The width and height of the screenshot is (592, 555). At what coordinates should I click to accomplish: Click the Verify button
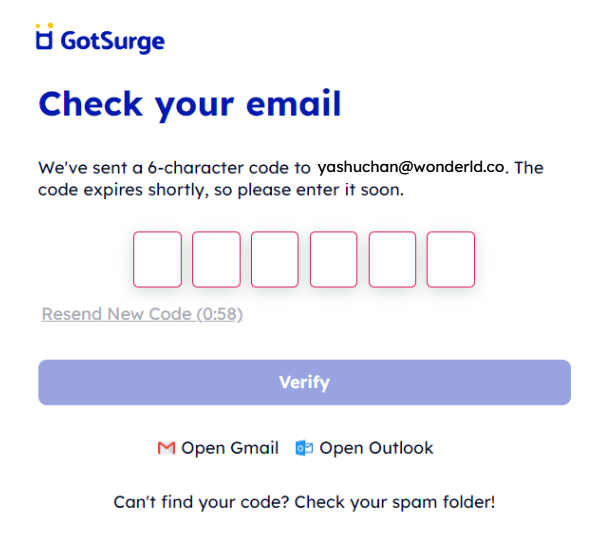[x=304, y=382]
